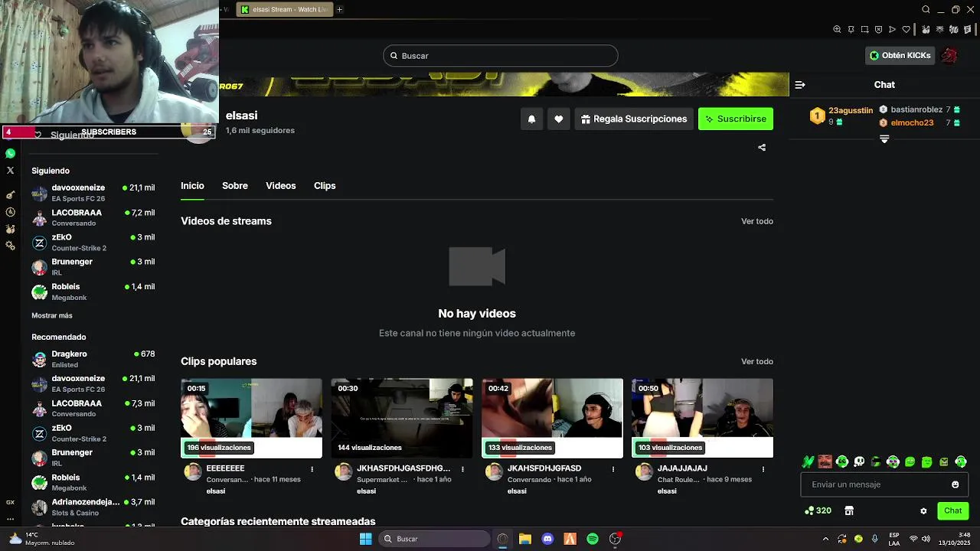
Task: Open the Kick shop storefront icon
Action: pyautogui.click(x=849, y=510)
